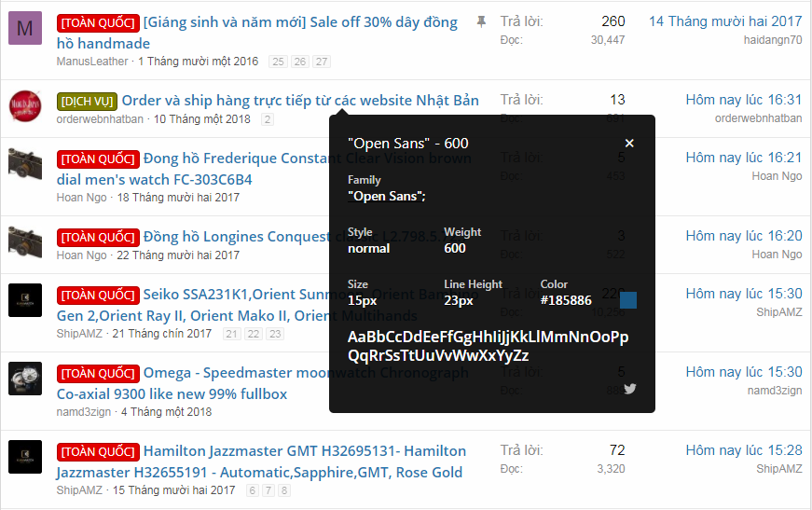Click the Longines thread's camera avatar

click(x=25, y=241)
